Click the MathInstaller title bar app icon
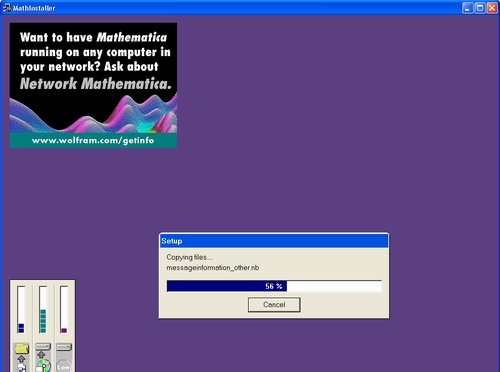 pos(6,7)
